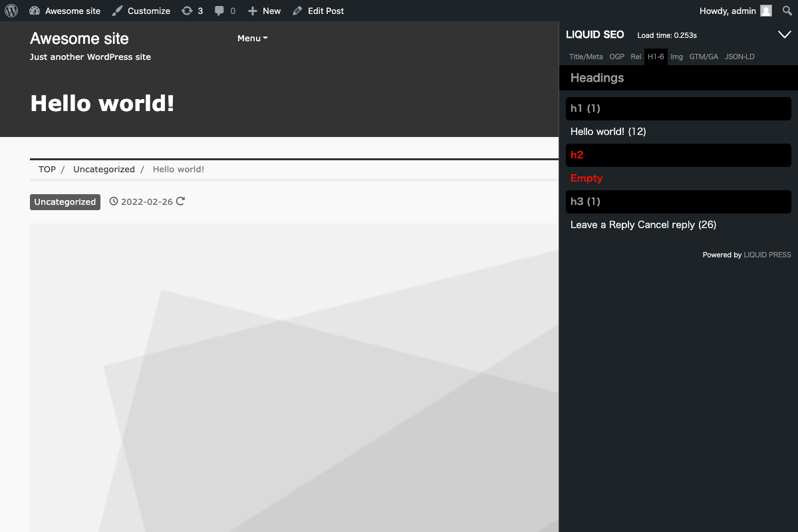Open the LIQUID PRESS link
This screenshot has height=532, width=798.
767,255
